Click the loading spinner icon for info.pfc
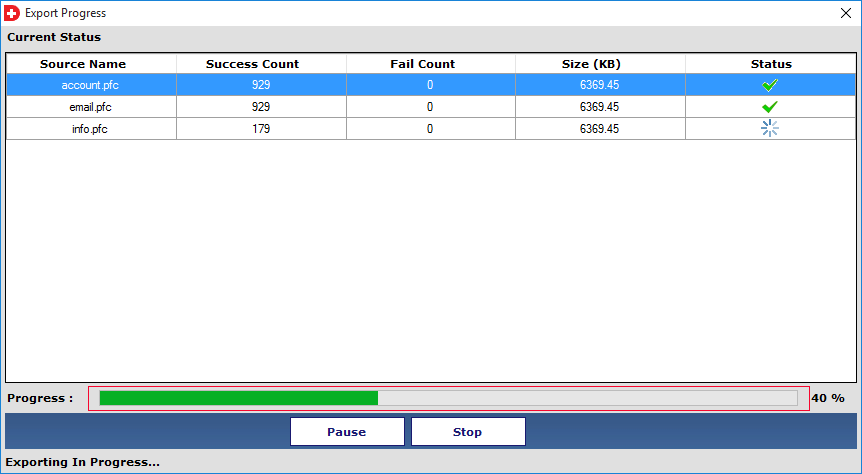The width and height of the screenshot is (862, 474). click(770, 128)
